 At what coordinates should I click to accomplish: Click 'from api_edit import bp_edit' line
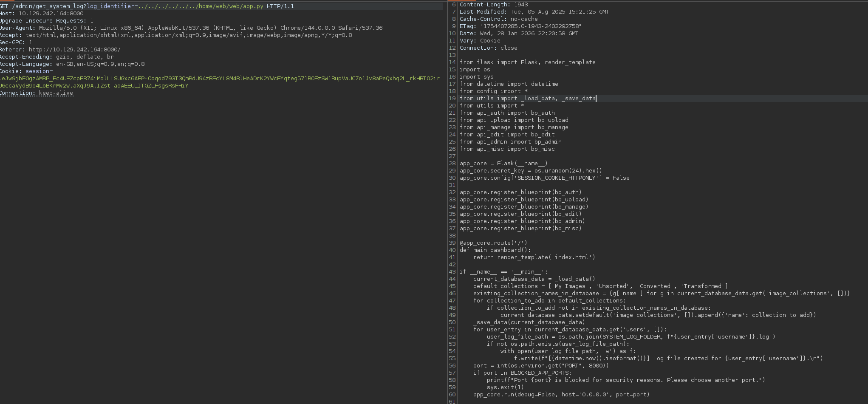[x=507, y=135]
